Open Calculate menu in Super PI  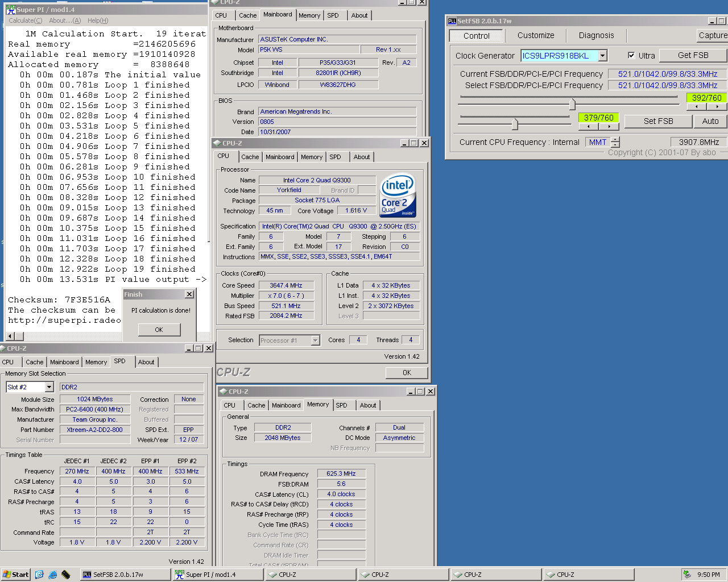click(x=25, y=20)
